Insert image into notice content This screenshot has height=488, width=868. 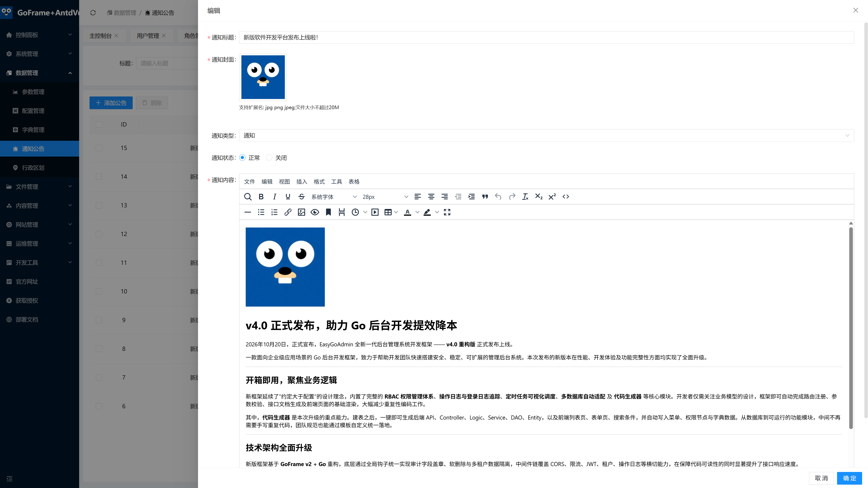click(x=301, y=212)
